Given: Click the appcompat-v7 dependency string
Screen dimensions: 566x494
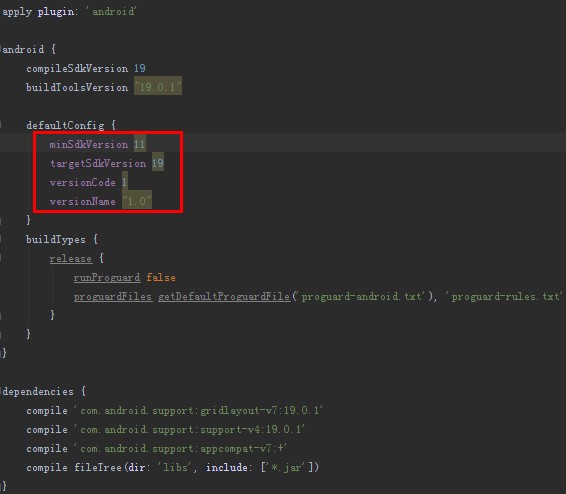Looking at the screenshot, I should coord(180,449).
